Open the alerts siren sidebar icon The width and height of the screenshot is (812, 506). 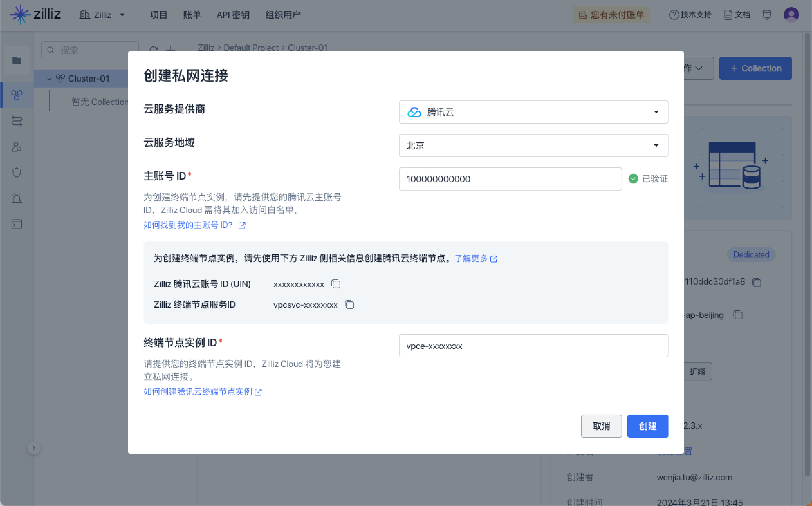pos(17,198)
